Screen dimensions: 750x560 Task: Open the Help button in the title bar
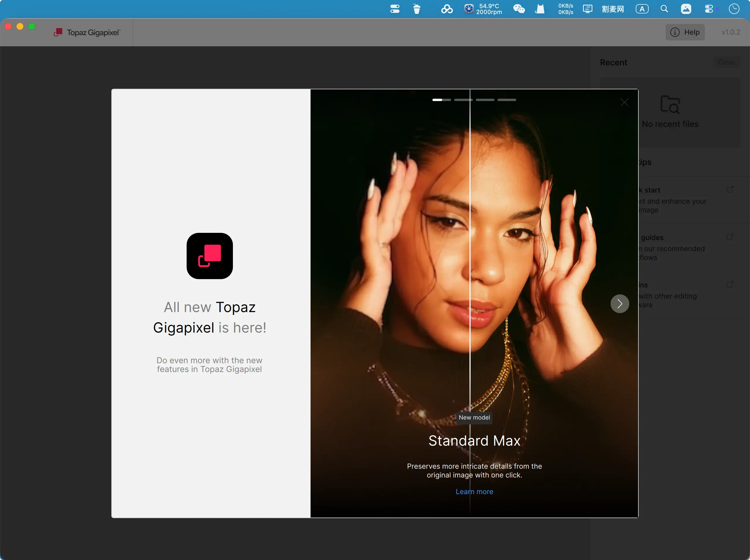coord(685,32)
